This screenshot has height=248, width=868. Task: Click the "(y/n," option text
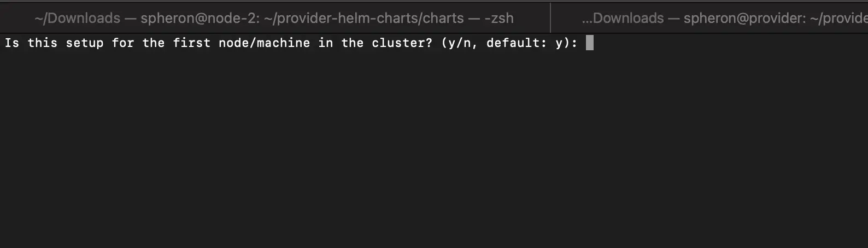click(459, 43)
